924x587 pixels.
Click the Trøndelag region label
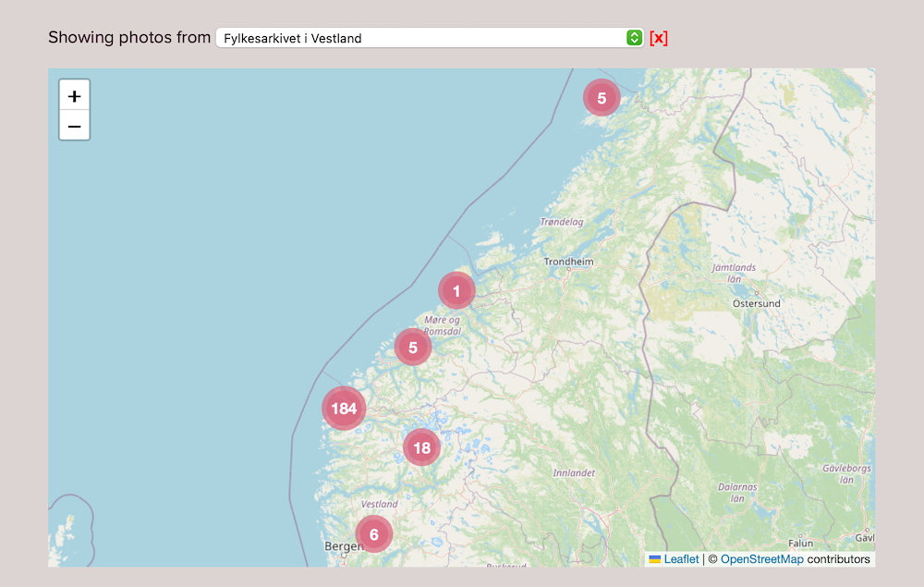[x=562, y=222]
